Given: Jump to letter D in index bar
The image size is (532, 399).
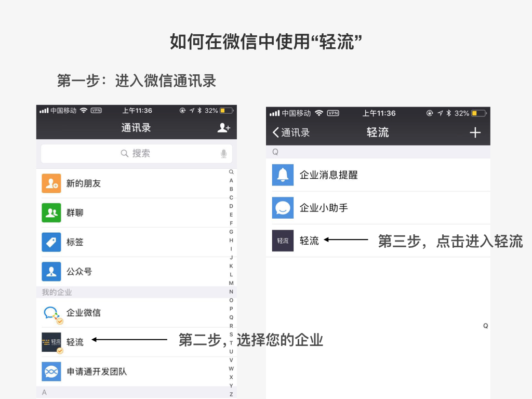Looking at the screenshot, I should tap(231, 206).
